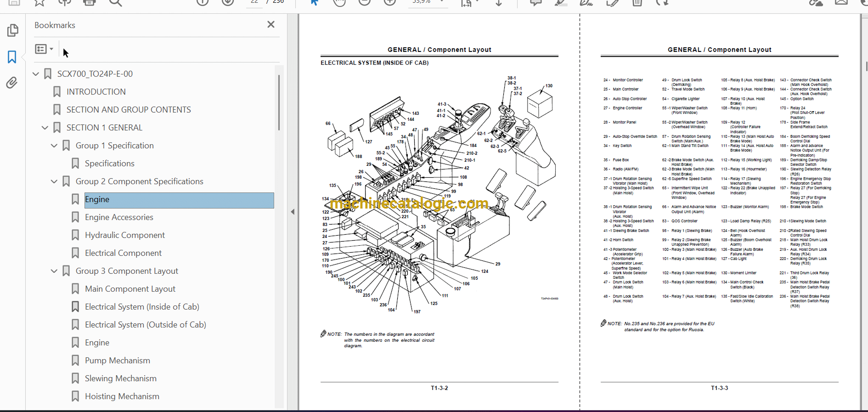Select the highlighter tool in toolbar

[x=560, y=3]
